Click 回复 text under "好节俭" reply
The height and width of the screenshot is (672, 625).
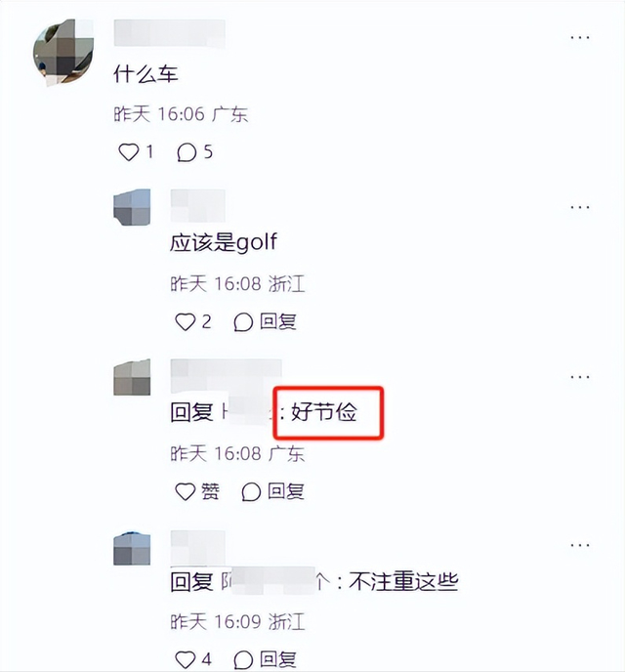pyautogui.click(x=286, y=491)
